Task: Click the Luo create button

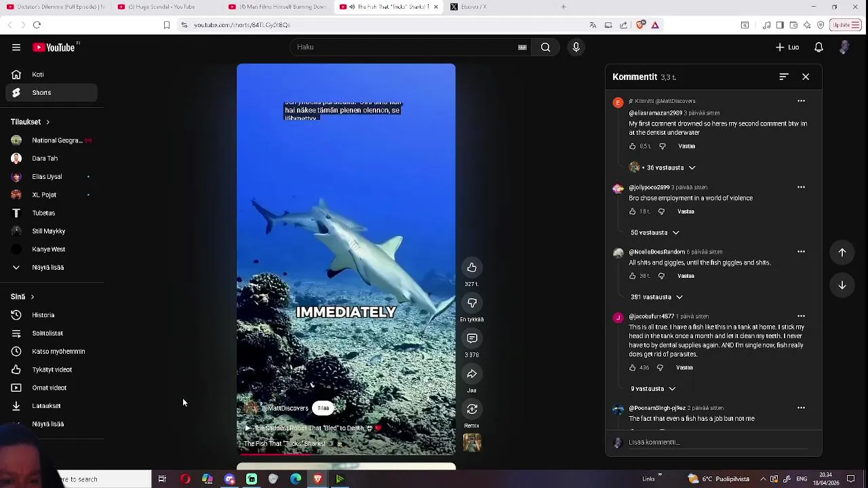Action: click(787, 47)
